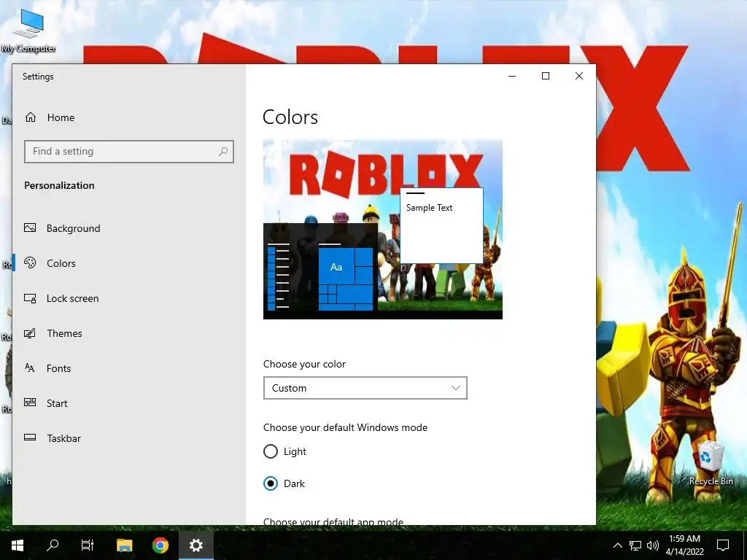This screenshot has width=747, height=560.
Task: Click the Lock screen icon
Action: (x=30, y=298)
